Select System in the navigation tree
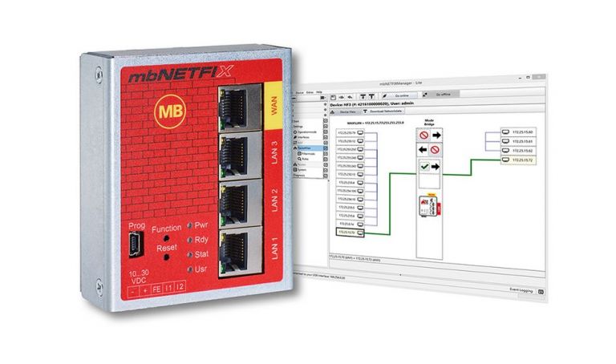Screen dimensions: 616x364 pos(302,170)
